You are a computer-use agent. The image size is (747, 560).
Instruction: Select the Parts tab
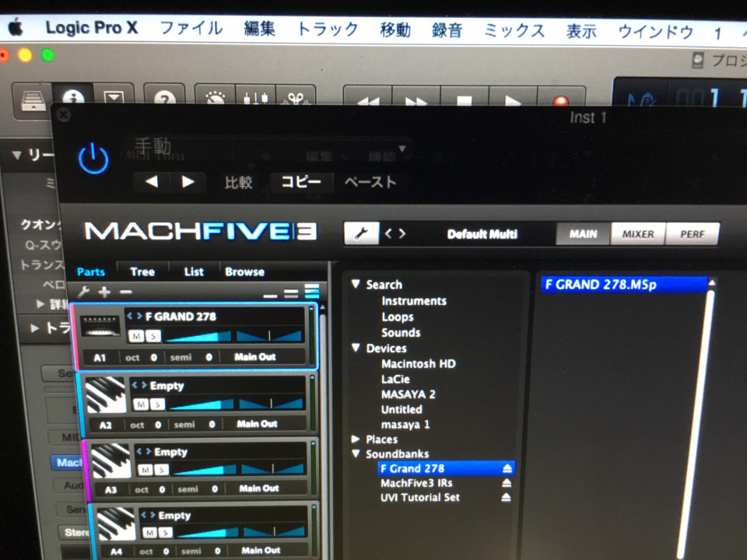coord(90,271)
